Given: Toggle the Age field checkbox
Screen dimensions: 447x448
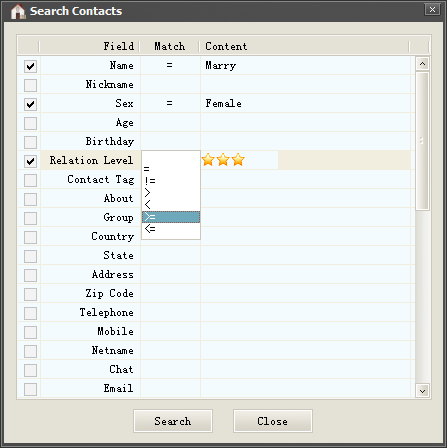Looking at the screenshot, I should click(x=30, y=123).
